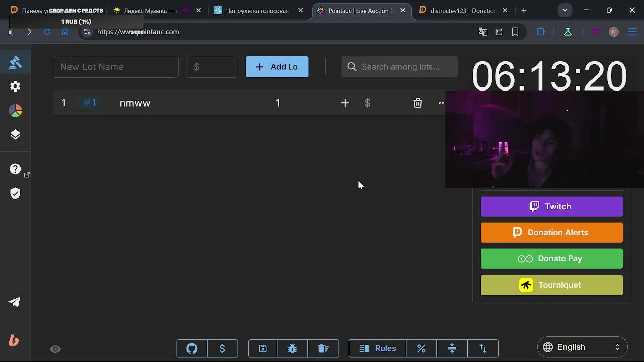Open the browser extensions puzzle icon
The width and height of the screenshot is (644, 362).
541,32
